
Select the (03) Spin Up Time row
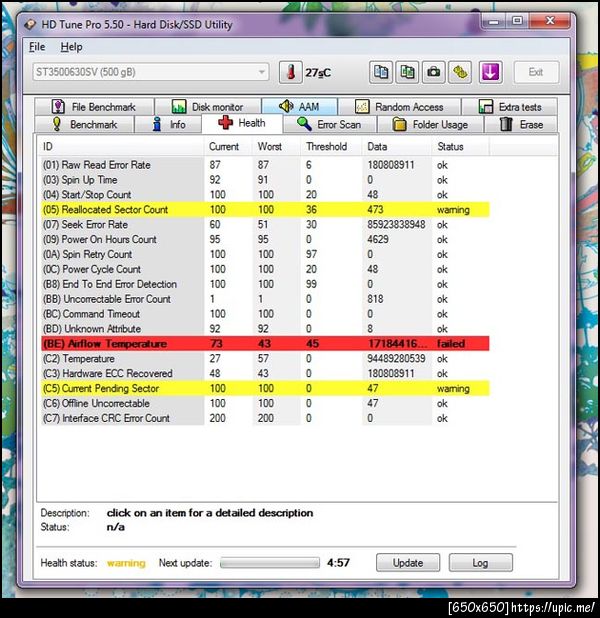tap(265, 180)
